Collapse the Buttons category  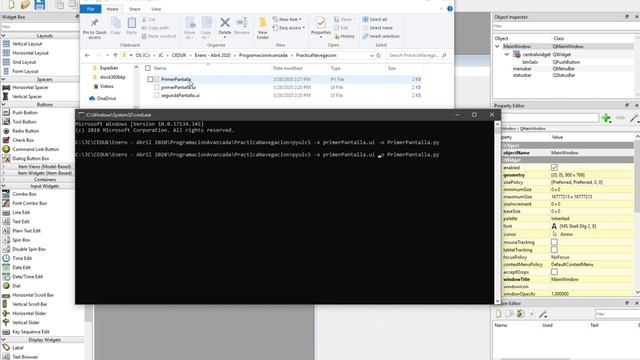[3, 105]
